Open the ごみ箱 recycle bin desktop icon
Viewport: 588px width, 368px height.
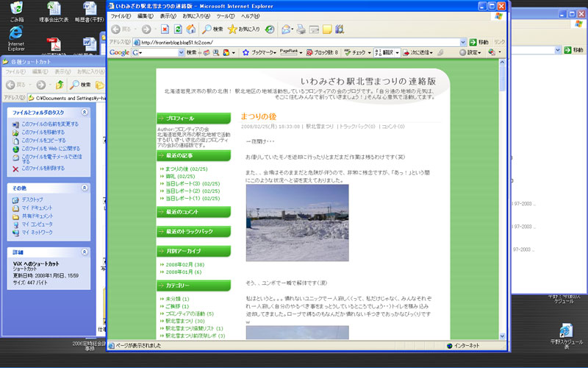16,12
